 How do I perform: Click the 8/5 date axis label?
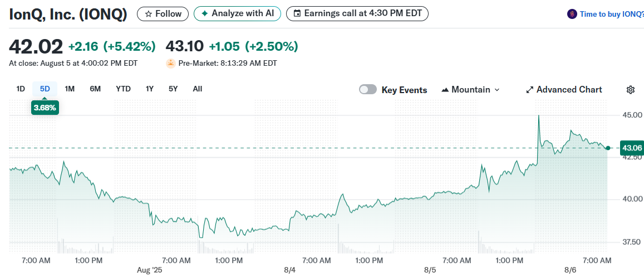430,270
